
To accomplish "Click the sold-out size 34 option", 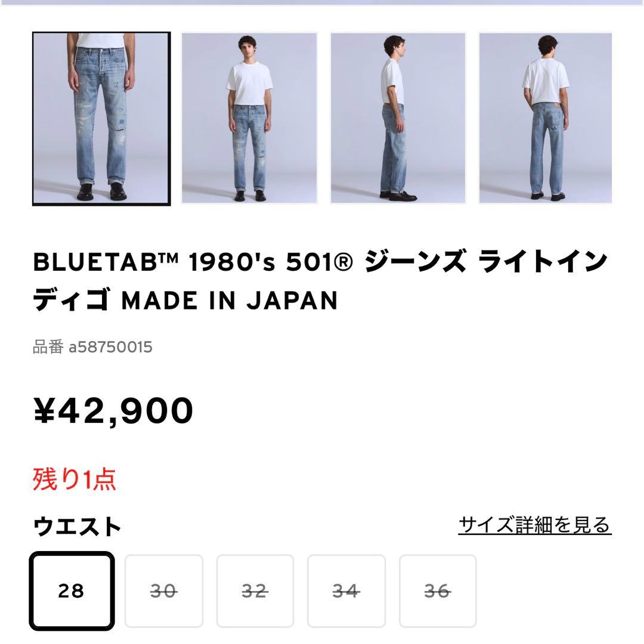I will pyautogui.click(x=346, y=590).
